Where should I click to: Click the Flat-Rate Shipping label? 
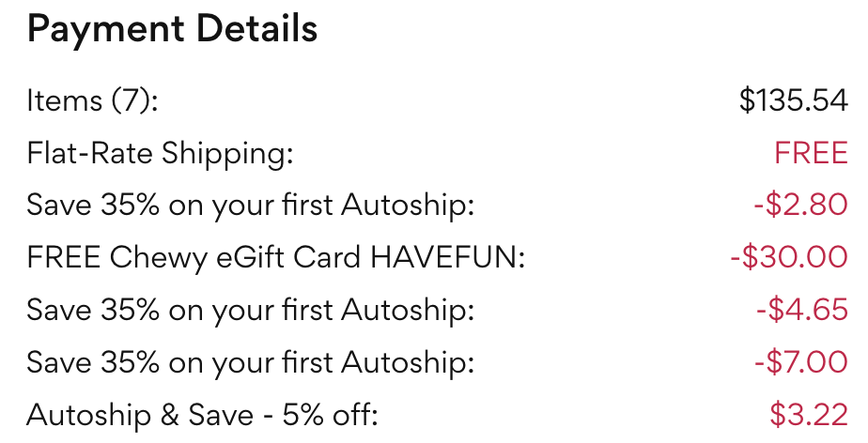160,153
